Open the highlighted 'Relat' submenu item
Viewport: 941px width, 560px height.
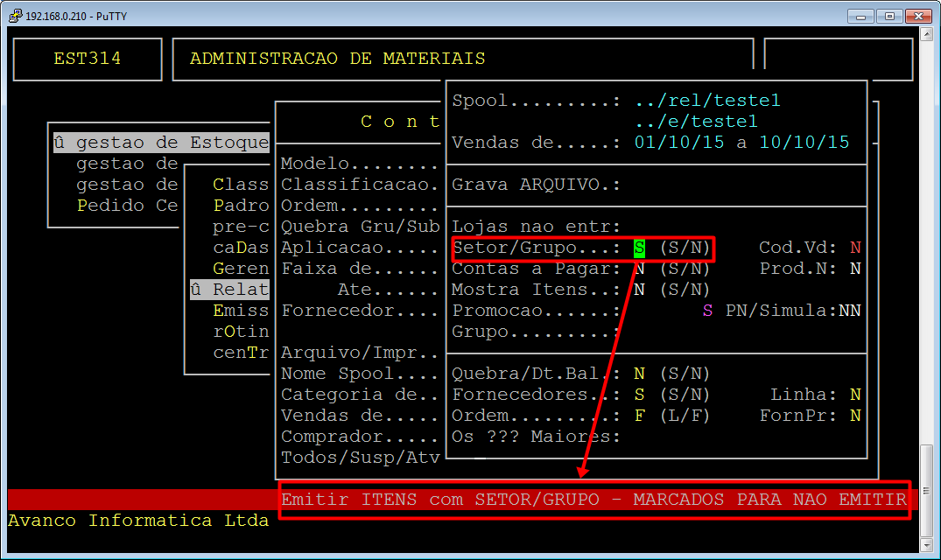229,290
